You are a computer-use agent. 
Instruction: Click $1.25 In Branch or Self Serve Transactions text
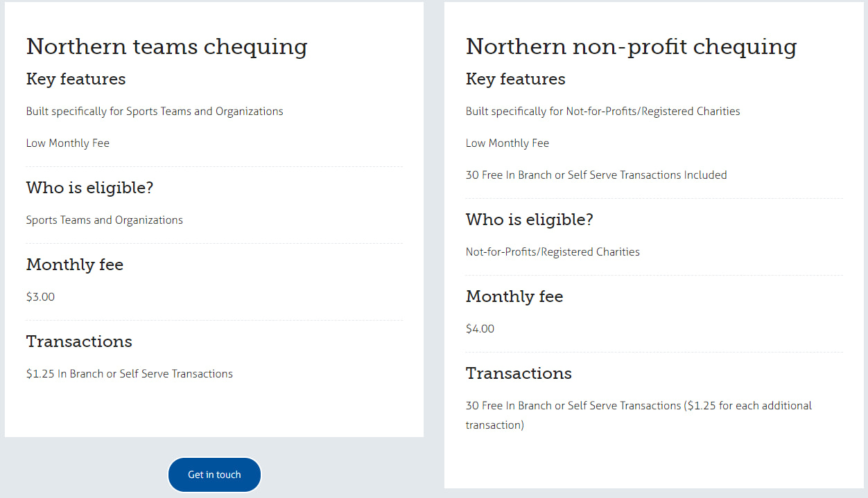point(129,373)
